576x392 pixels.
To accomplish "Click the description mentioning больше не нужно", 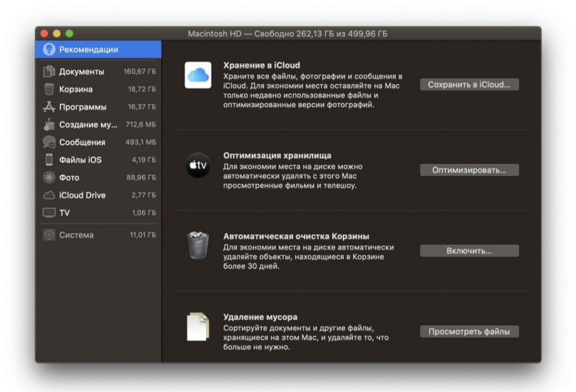I will tap(306, 337).
